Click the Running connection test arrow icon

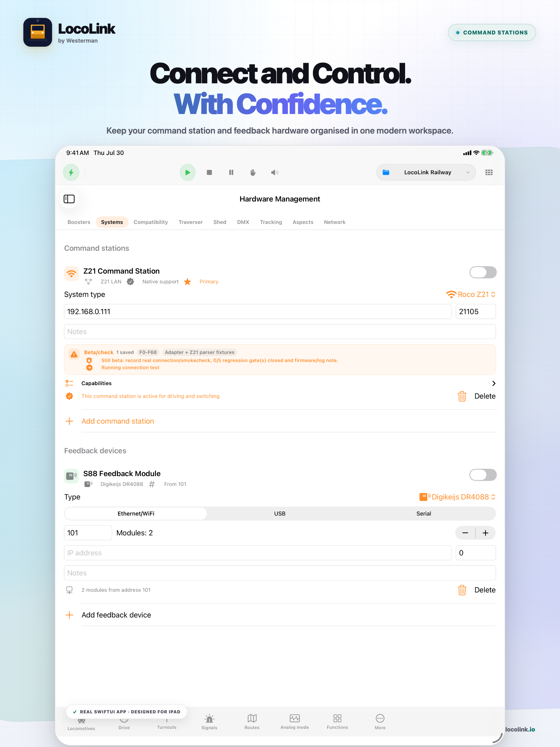coord(90,368)
